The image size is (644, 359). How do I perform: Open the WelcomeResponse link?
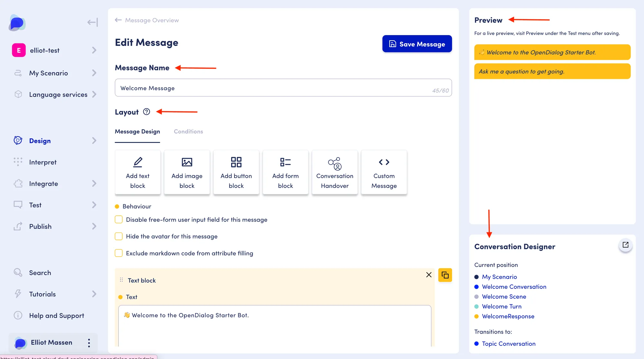click(x=508, y=316)
